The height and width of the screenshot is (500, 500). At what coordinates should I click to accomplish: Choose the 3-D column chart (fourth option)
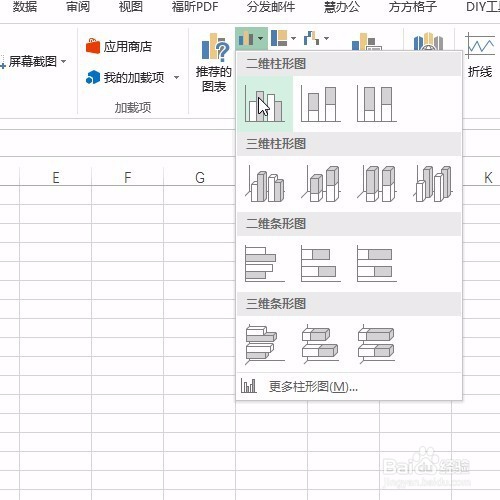[433, 184]
